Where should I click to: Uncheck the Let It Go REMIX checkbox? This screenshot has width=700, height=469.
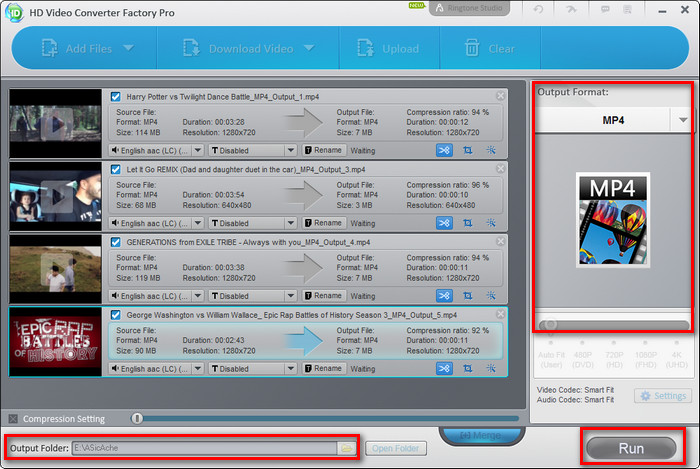click(x=116, y=169)
